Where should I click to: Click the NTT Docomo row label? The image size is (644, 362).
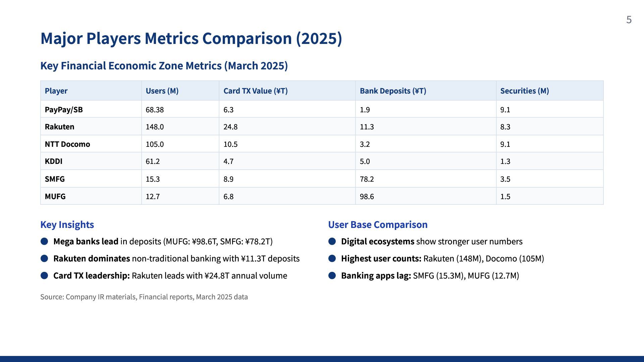(x=67, y=144)
